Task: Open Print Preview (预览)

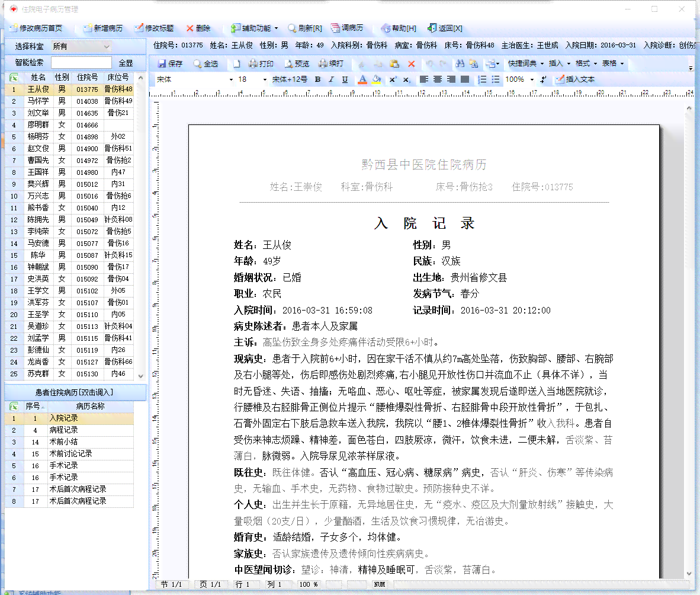Action: pos(297,64)
